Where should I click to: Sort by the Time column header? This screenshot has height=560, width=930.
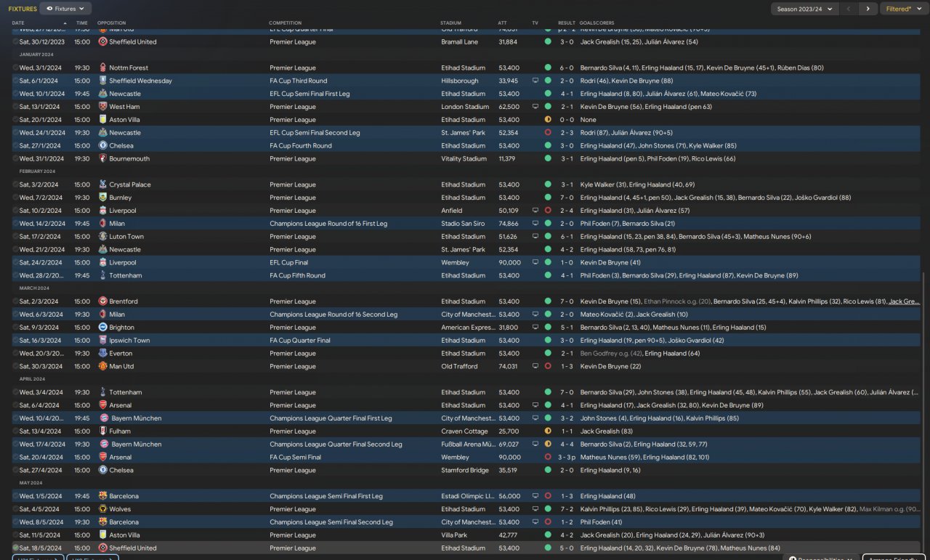pos(82,23)
